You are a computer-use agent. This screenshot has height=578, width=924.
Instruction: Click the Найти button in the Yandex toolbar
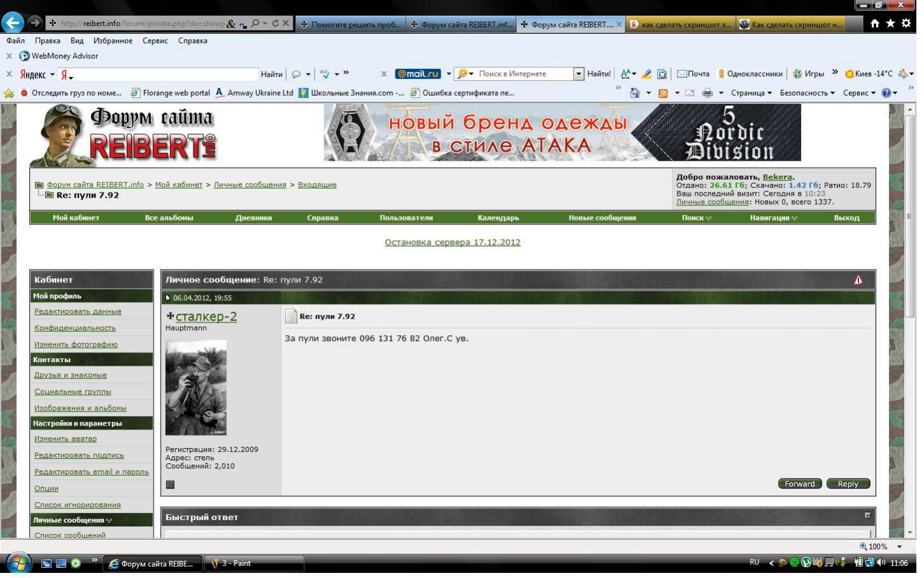coord(271,75)
